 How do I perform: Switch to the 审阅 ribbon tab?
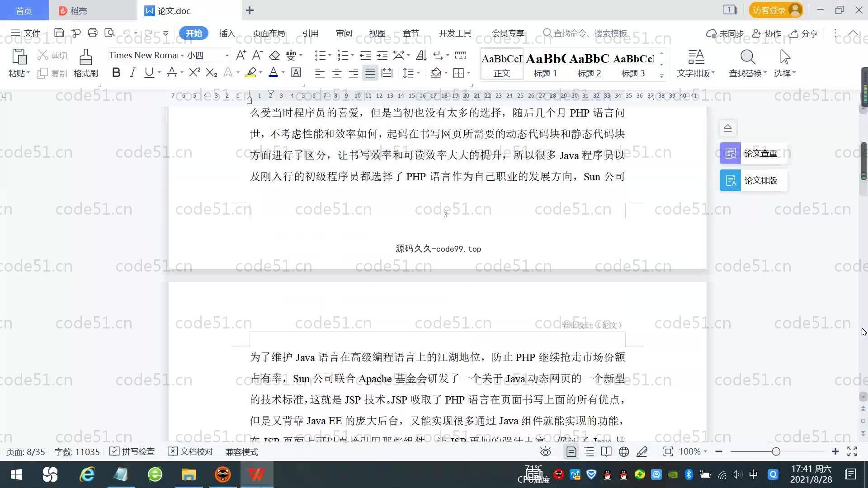coord(344,33)
